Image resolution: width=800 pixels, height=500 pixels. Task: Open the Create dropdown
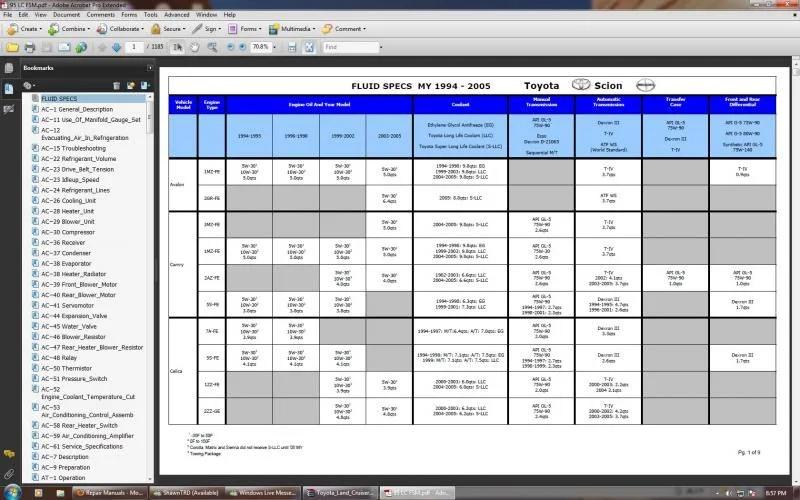tap(24, 29)
